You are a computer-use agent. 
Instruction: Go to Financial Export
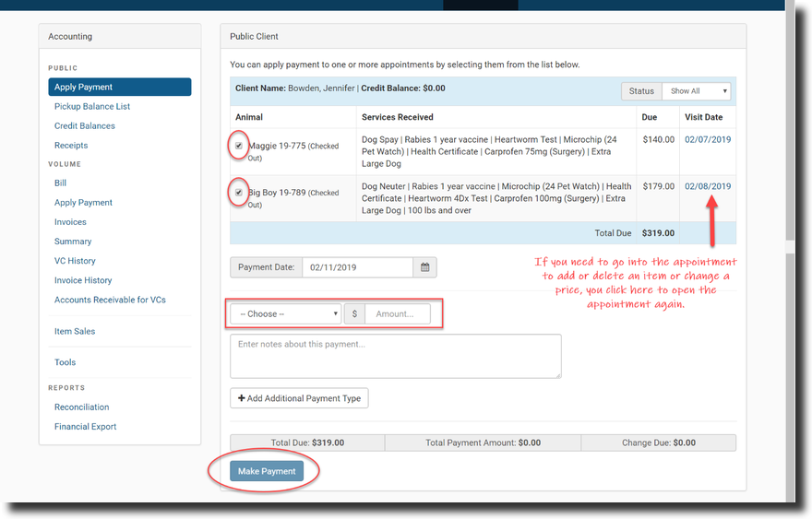click(86, 427)
